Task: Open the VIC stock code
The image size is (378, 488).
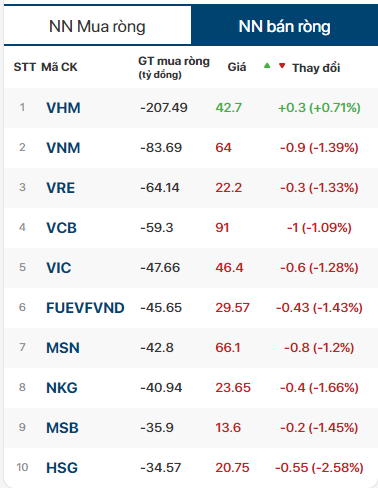Action: pos(59,268)
